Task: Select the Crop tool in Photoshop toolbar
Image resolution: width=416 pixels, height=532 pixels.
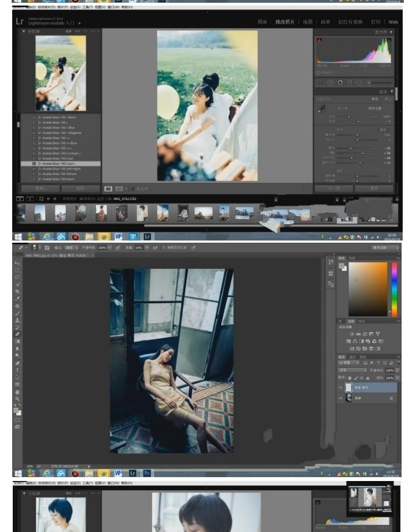Action: [17, 291]
